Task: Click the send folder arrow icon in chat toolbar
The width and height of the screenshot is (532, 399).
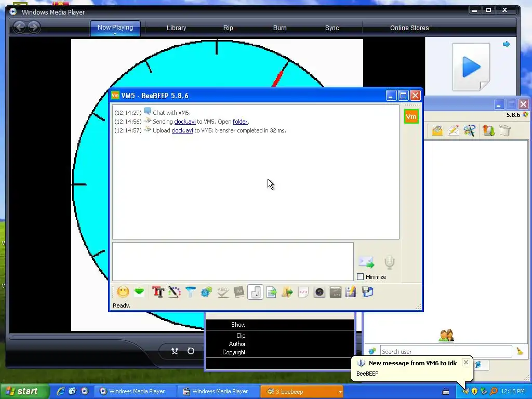Action: click(x=287, y=292)
